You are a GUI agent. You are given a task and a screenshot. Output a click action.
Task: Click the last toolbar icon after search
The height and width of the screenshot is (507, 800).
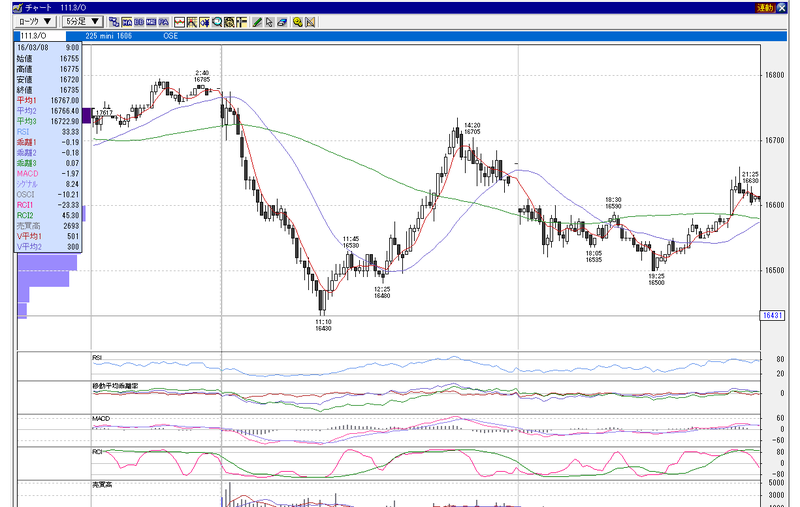[310, 22]
